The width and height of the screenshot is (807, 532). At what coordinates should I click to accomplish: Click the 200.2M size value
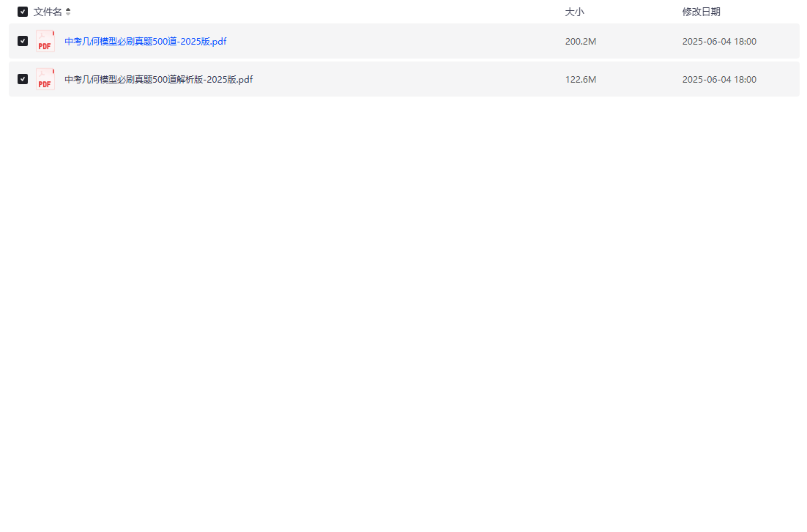(580, 42)
